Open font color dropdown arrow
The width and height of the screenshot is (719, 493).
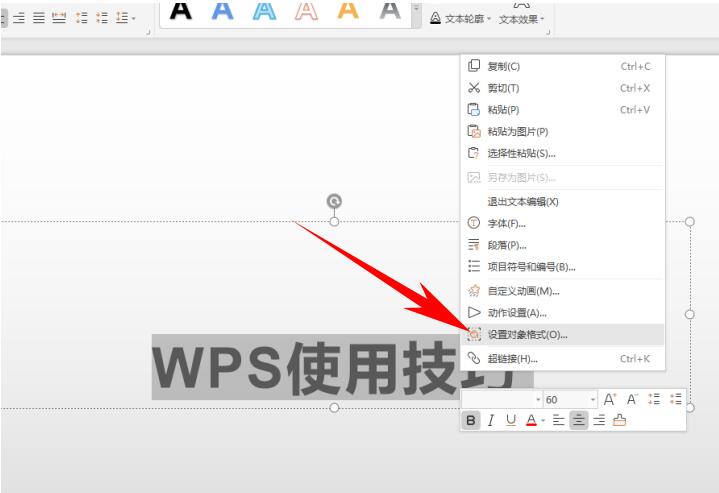(x=543, y=421)
